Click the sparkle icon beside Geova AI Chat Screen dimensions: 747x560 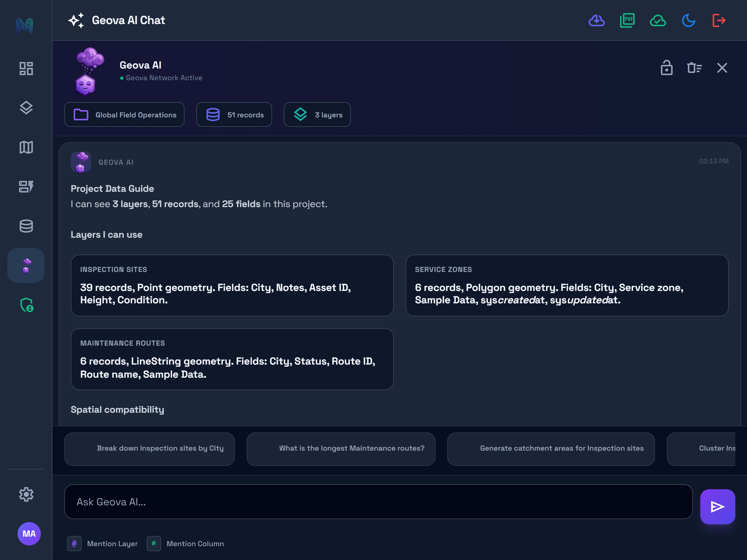point(76,21)
